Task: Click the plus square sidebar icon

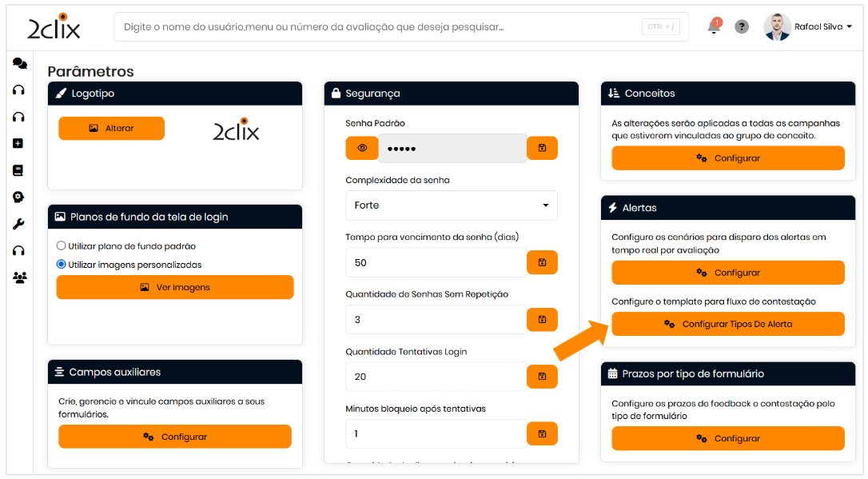Action: [19, 143]
